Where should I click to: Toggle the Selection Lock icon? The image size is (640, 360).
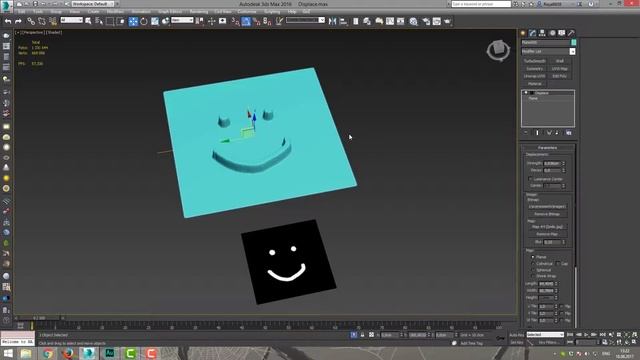point(362,335)
